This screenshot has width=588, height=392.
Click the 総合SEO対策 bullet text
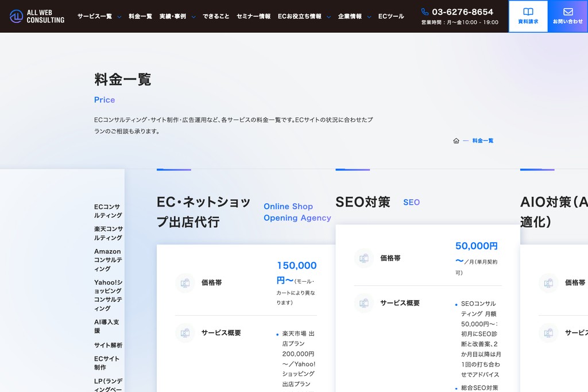click(479, 387)
